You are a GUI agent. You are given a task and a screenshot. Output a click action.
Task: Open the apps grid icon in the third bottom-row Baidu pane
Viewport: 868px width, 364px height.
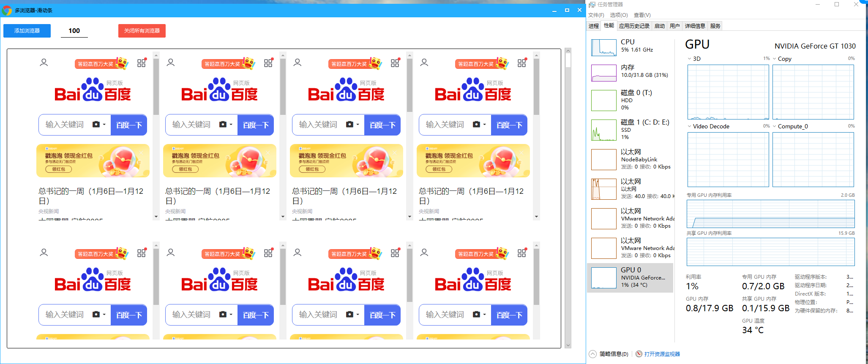click(395, 253)
